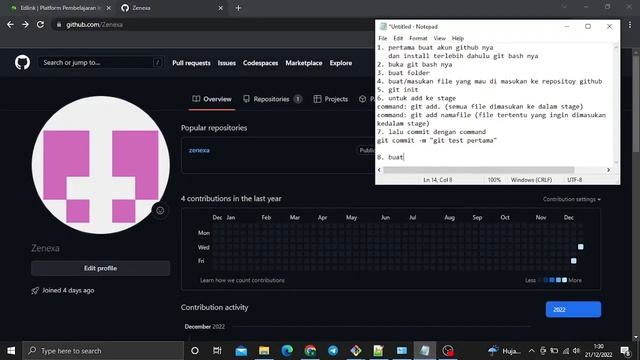The height and width of the screenshot is (360, 640).
Task: Click Explore in GitHub header
Action: [341, 63]
